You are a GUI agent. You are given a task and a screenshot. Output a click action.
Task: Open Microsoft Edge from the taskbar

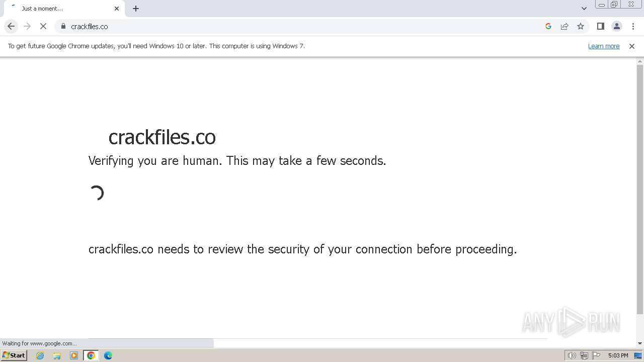coord(108,355)
